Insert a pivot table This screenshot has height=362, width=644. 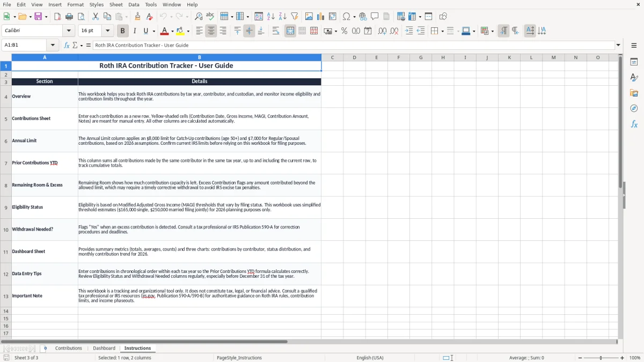(333, 17)
